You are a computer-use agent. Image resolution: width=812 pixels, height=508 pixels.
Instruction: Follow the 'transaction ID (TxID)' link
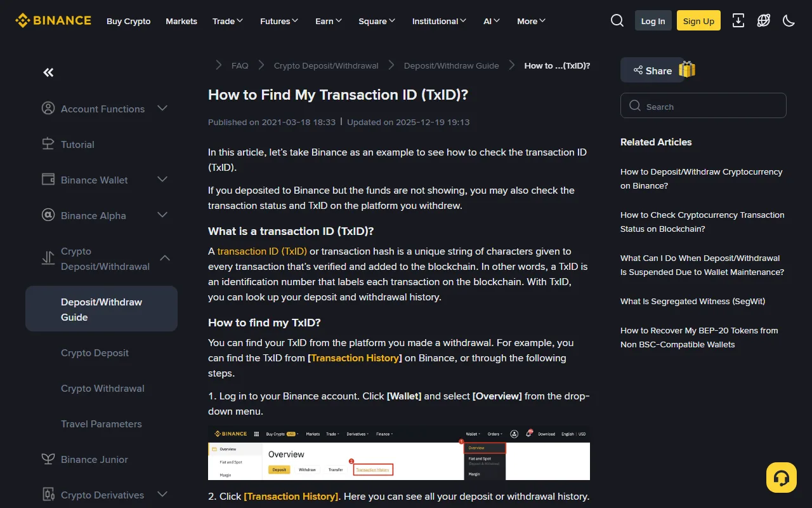coord(262,251)
